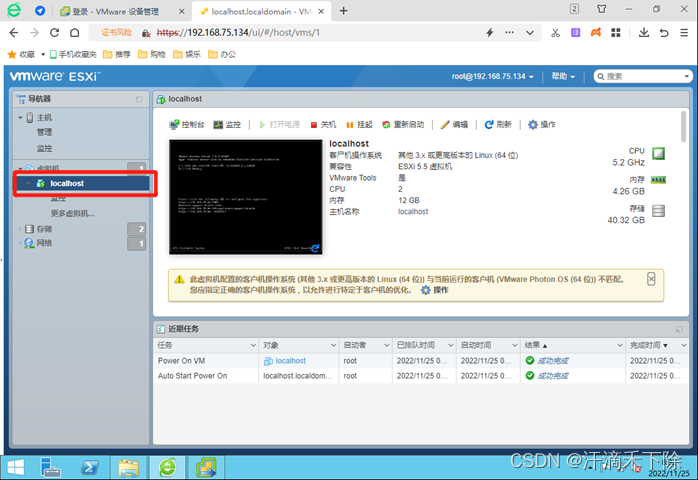Image resolution: width=698 pixels, height=480 pixels.
Task: Dismiss the guest OS mismatch warning
Action: click(x=651, y=279)
